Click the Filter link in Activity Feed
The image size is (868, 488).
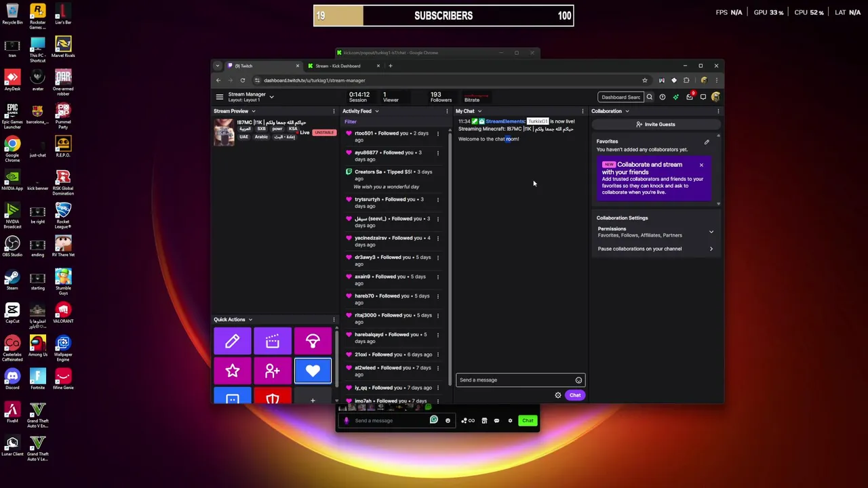[x=351, y=122]
